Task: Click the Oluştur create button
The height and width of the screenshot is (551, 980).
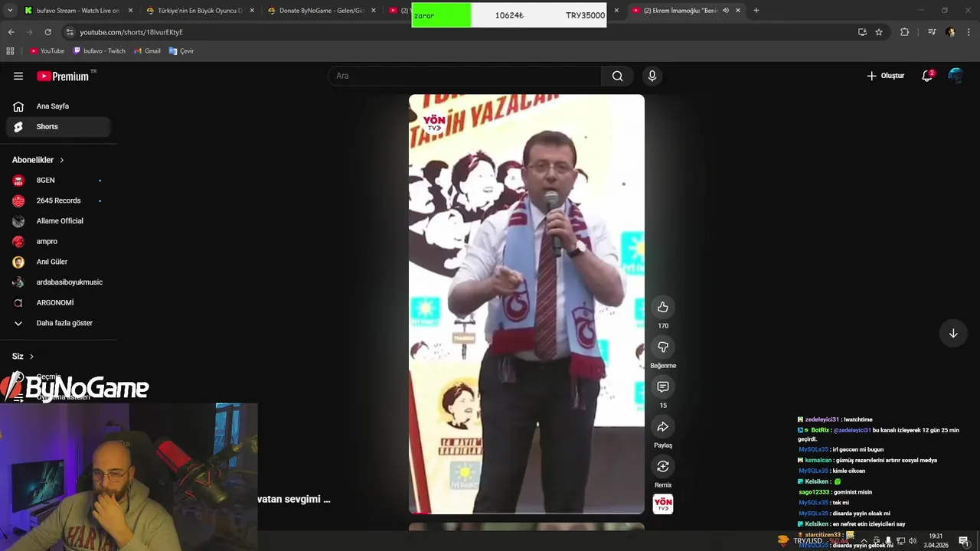Action: pos(886,76)
